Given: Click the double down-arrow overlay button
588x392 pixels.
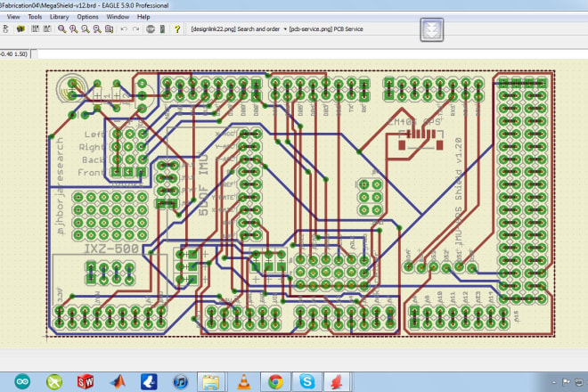Looking at the screenshot, I should pyautogui.click(x=431, y=29).
